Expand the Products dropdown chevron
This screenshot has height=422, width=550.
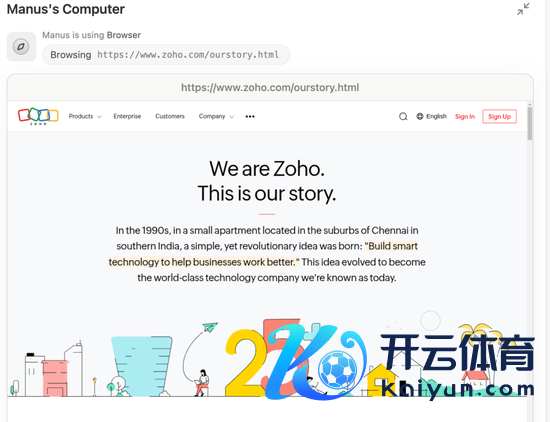click(99, 117)
